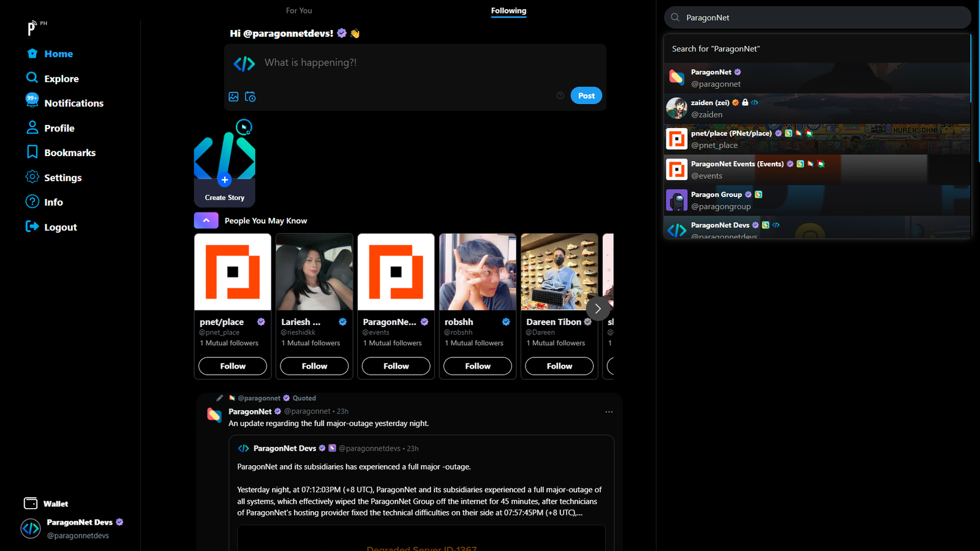
Task: Open Notifications bell with 99+ badge
Action: click(x=32, y=102)
